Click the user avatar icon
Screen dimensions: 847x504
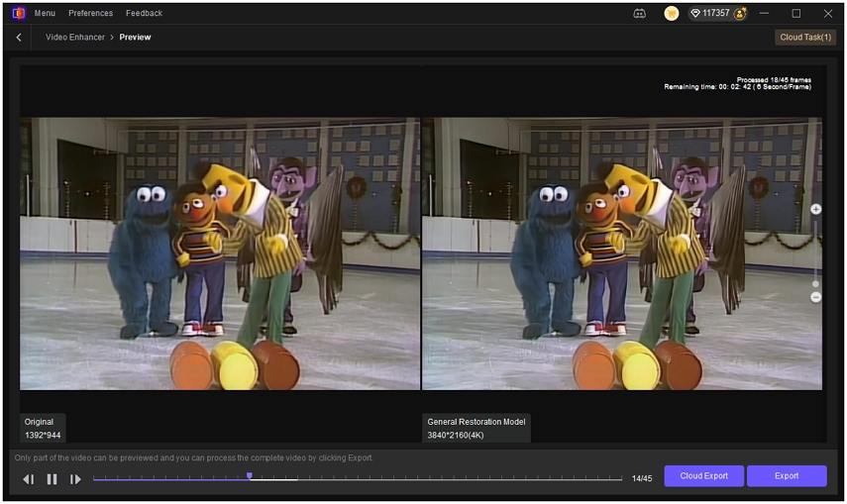coord(740,14)
